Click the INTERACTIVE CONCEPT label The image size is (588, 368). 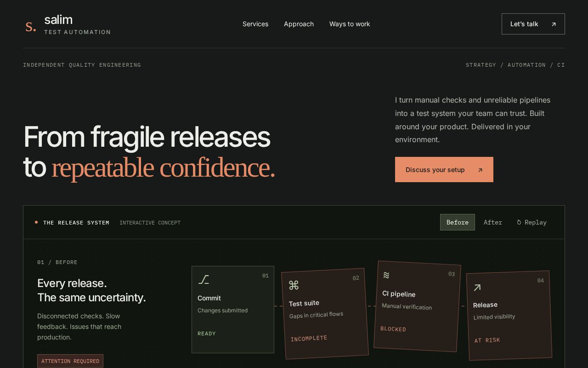(x=150, y=223)
